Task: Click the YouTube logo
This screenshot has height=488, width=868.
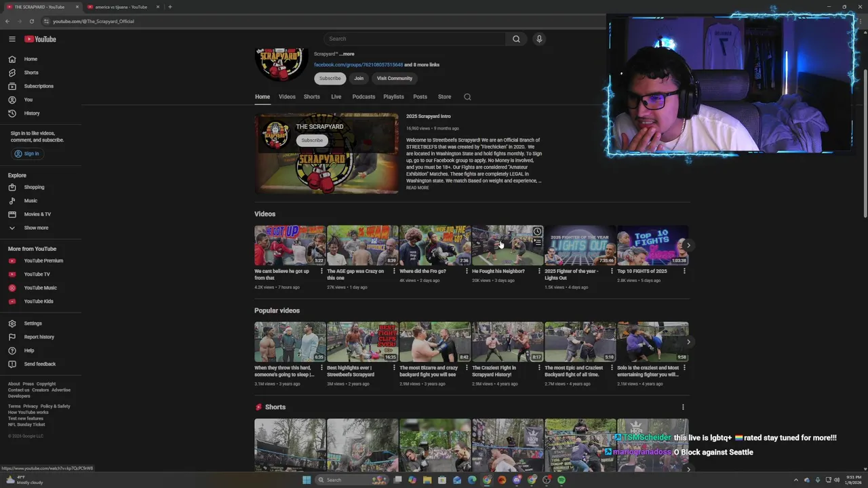Action: point(40,39)
